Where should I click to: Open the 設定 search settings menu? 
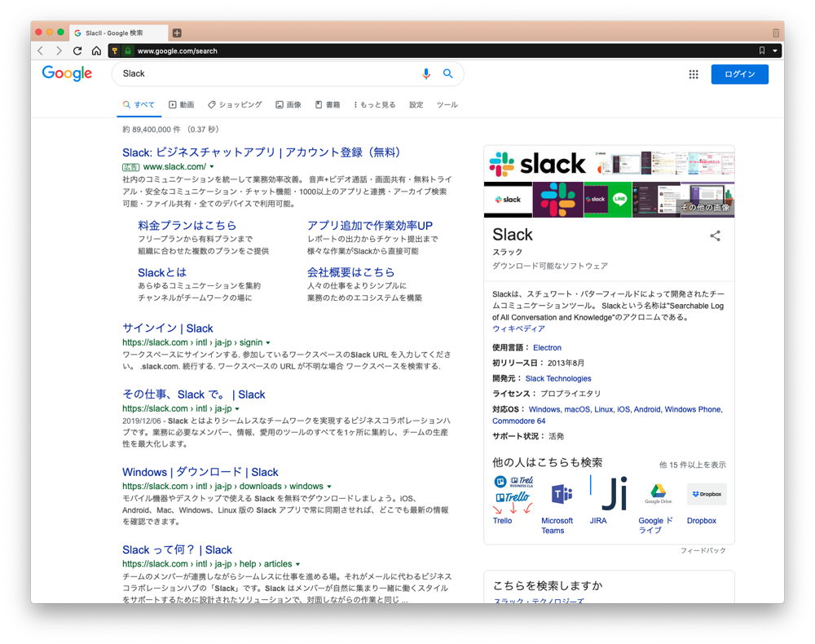[x=416, y=104]
